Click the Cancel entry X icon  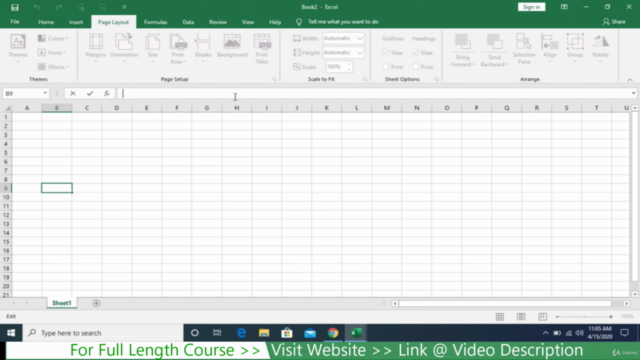tap(73, 93)
